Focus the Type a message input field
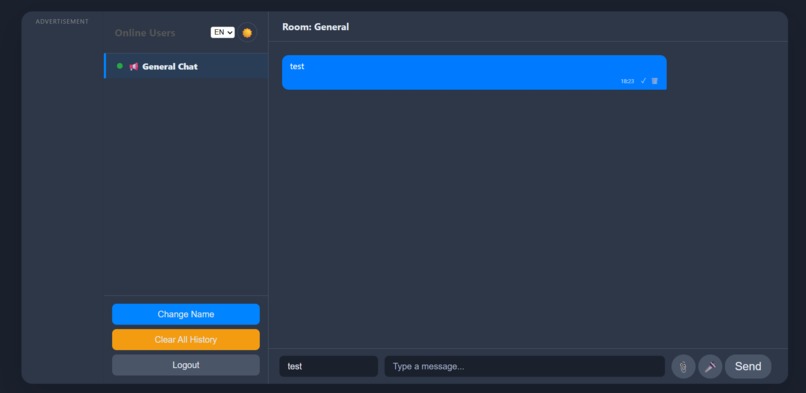The image size is (806, 393). point(525,366)
